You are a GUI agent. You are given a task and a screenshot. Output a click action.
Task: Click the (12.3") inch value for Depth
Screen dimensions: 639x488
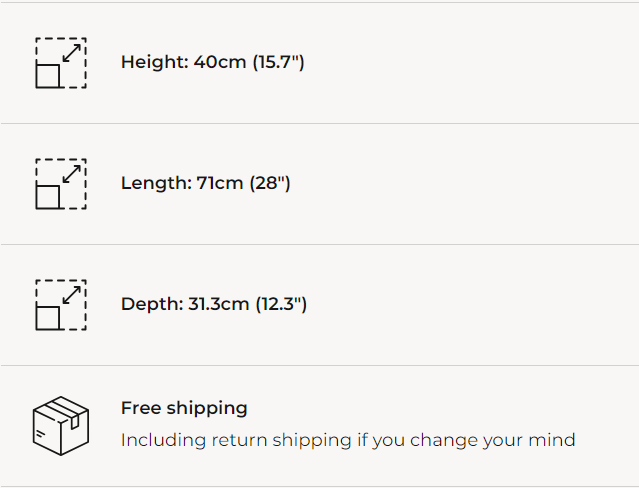[x=280, y=304]
